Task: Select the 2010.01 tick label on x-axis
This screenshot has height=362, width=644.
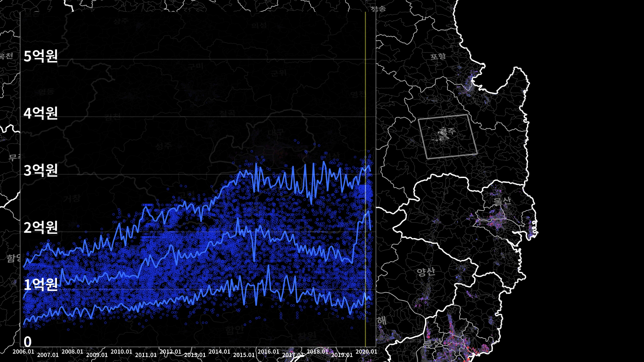Action: [121, 352]
